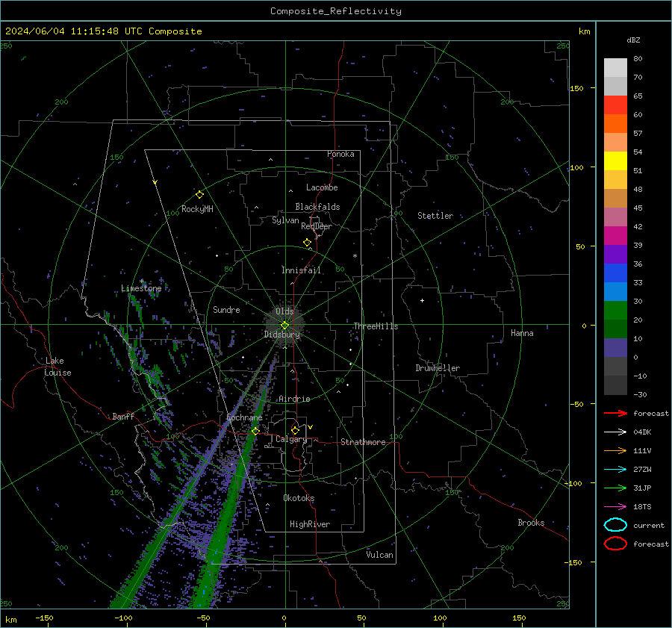This screenshot has height=628, width=672.
Task: Click the -150 tick on the bottom km axis
Action: pyautogui.click(x=44, y=618)
